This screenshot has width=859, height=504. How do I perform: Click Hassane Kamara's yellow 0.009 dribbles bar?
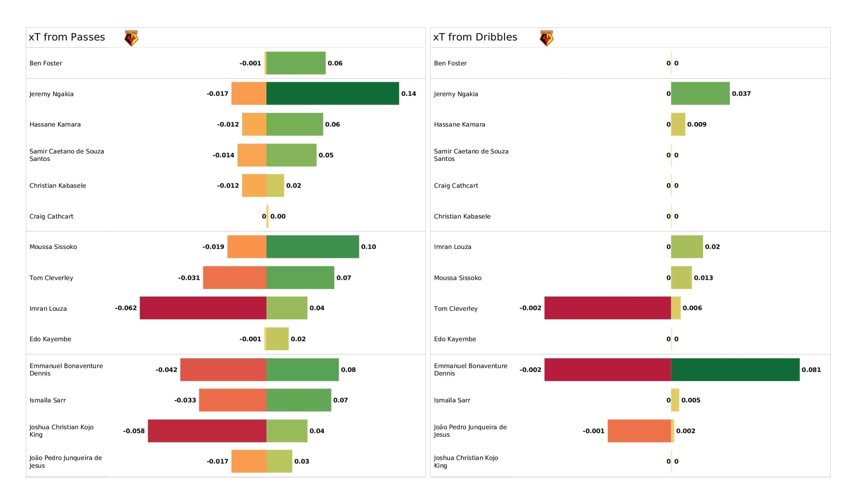click(678, 124)
